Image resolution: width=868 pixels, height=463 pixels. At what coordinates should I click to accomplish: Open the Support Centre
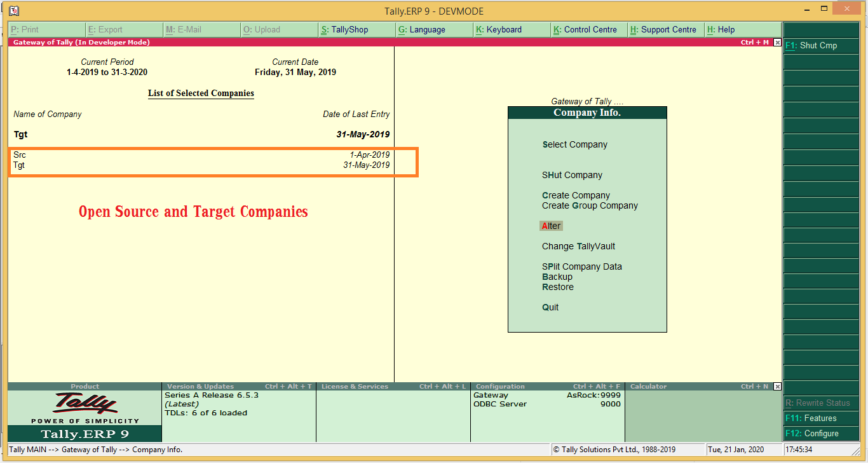(665, 29)
